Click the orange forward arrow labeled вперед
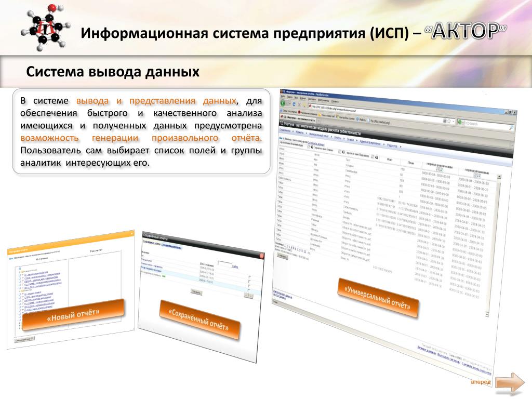Image resolution: width=532 pixels, height=399 pixels. 510,383
